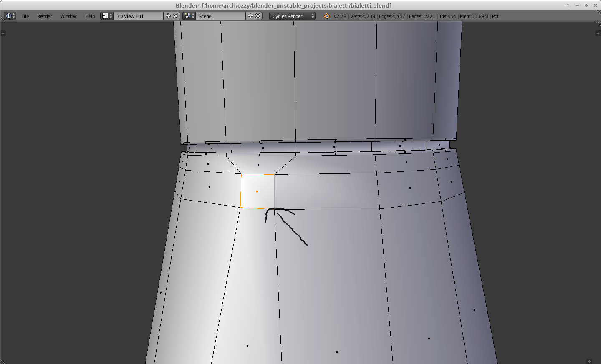Click the Info editor type icon
The image size is (601, 364).
[x=9, y=16]
